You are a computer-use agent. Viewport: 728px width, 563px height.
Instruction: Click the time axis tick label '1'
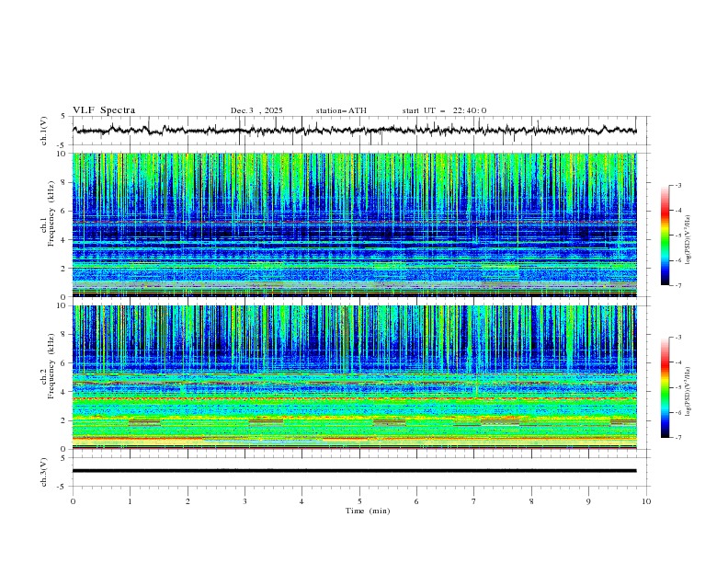click(x=130, y=501)
